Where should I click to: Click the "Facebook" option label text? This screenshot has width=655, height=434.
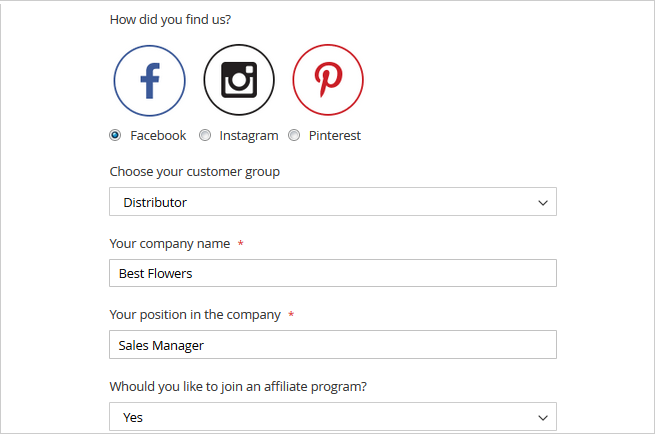(158, 135)
